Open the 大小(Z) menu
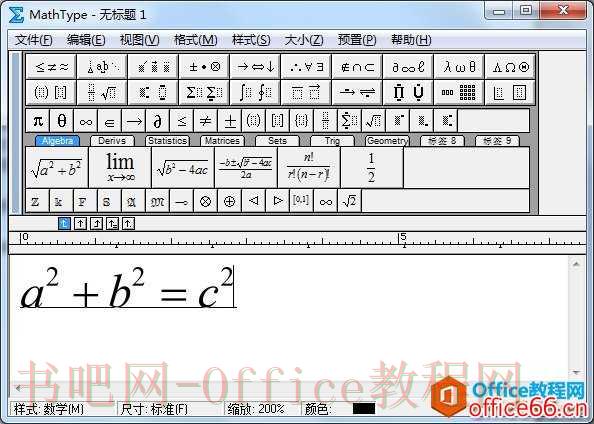 (304, 40)
